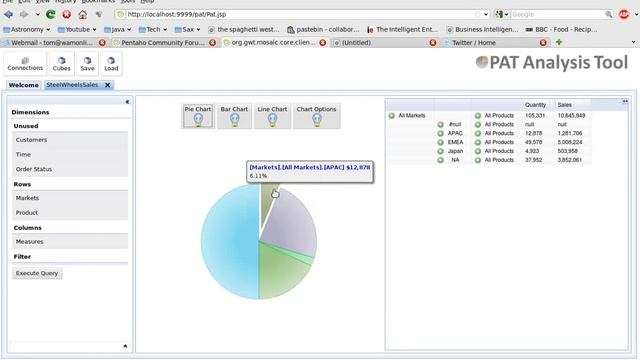The height and width of the screenshot is (360, 640).
Task: Click the Sales column header
Action: (564, 105)
